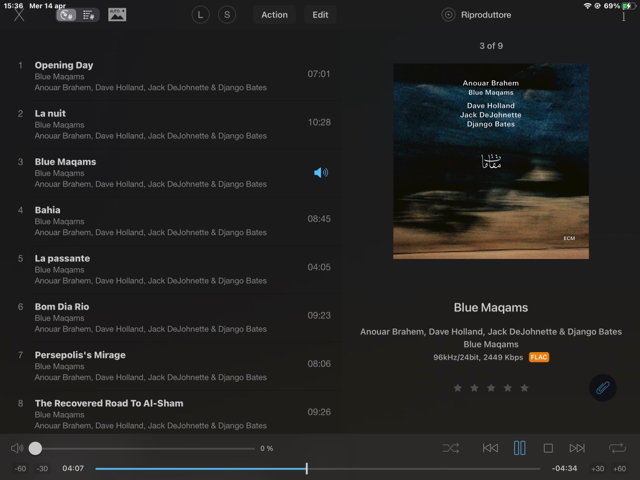The image size is (640, 480).
Task: Click the artist names under the title
Action: coord(491,331)
